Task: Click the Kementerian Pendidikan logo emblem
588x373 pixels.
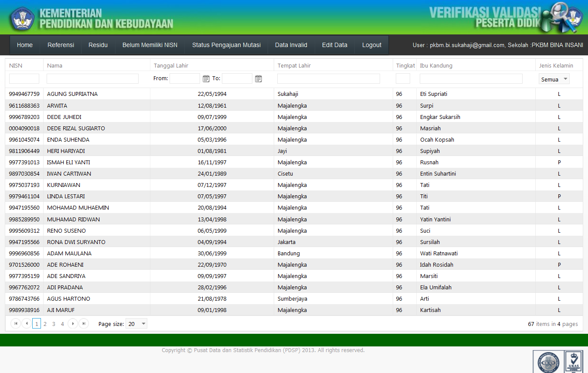Action: pyautogui.click(x=22, y=18)
